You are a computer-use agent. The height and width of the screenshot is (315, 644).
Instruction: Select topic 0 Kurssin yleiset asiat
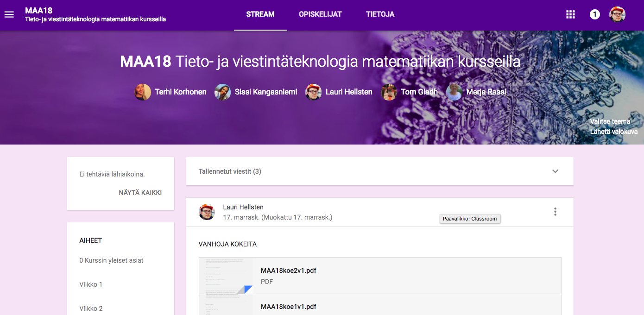[112, 260]
